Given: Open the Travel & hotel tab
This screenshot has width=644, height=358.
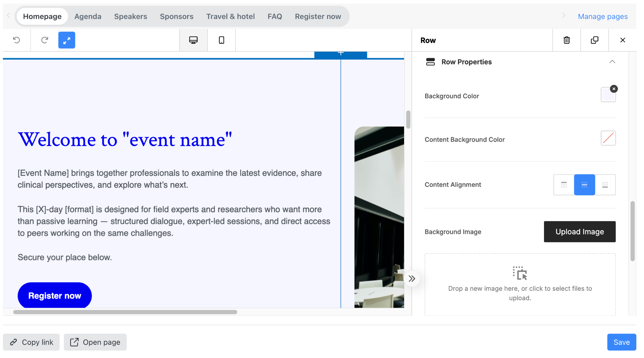Looking at the screenshot, I should click(230, 16).
